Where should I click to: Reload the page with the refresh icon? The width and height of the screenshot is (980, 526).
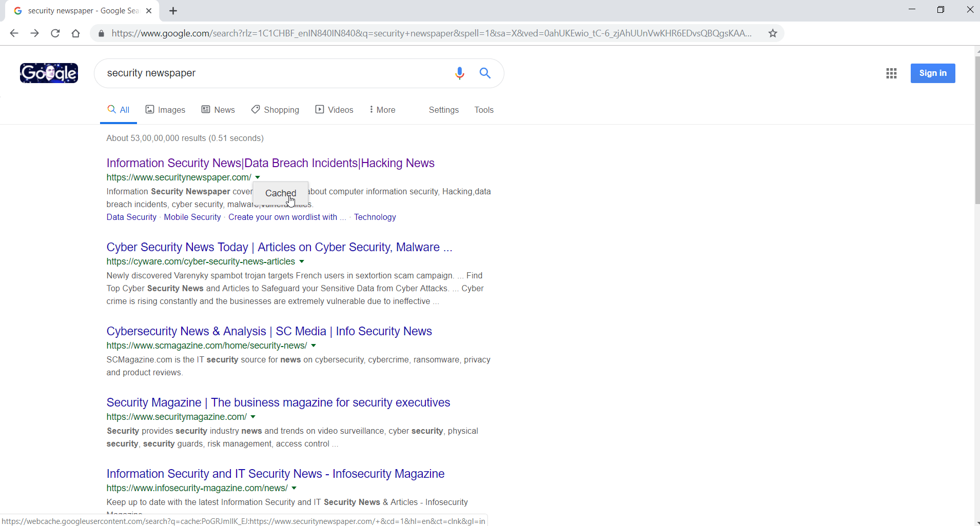tap(55, 33)
